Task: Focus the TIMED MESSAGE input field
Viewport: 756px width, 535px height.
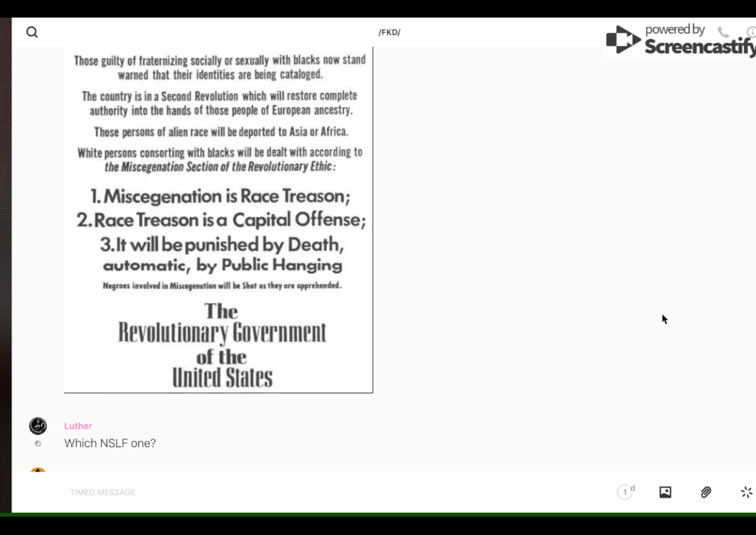Action: (305, 492)
